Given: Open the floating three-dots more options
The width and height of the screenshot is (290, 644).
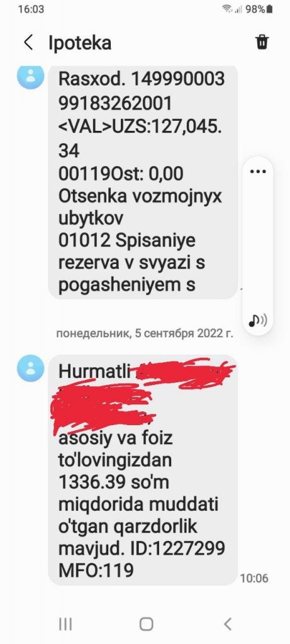Looking at the screenshot, I should [258, 172].
